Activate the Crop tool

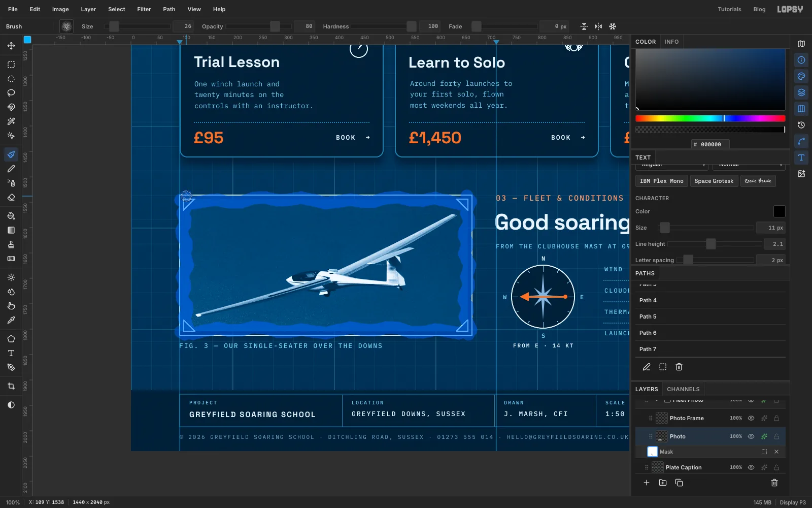11,386
